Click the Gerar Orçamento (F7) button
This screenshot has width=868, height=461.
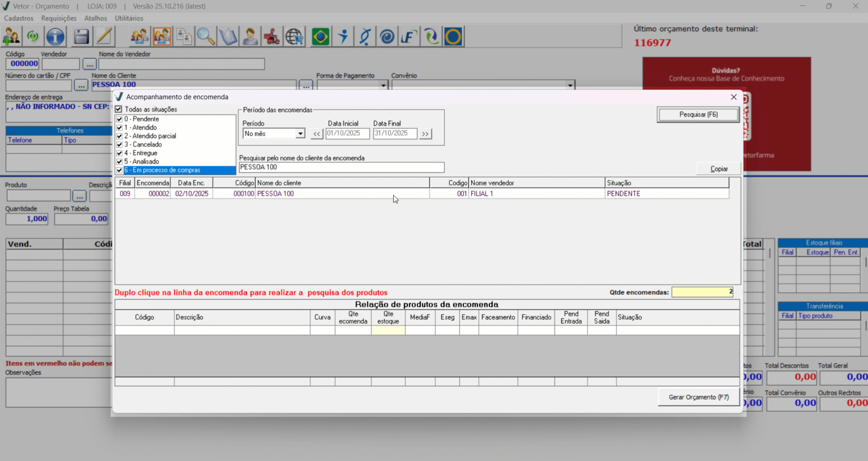pyautogui.click(x=698, y=397)
